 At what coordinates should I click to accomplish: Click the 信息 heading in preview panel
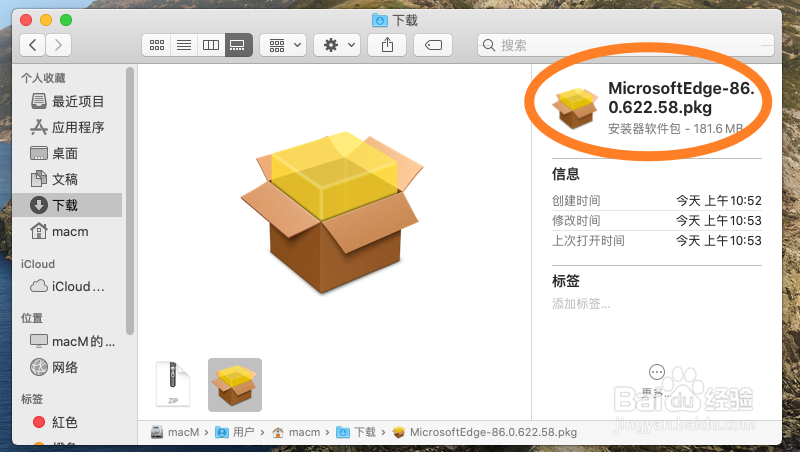point(566,174)
